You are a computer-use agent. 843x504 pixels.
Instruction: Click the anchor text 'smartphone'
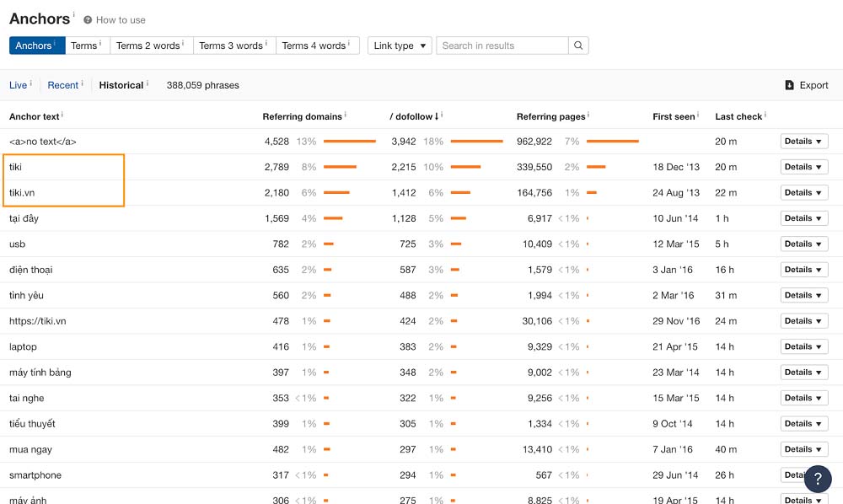pyautogui.click(x=35, y=475)
